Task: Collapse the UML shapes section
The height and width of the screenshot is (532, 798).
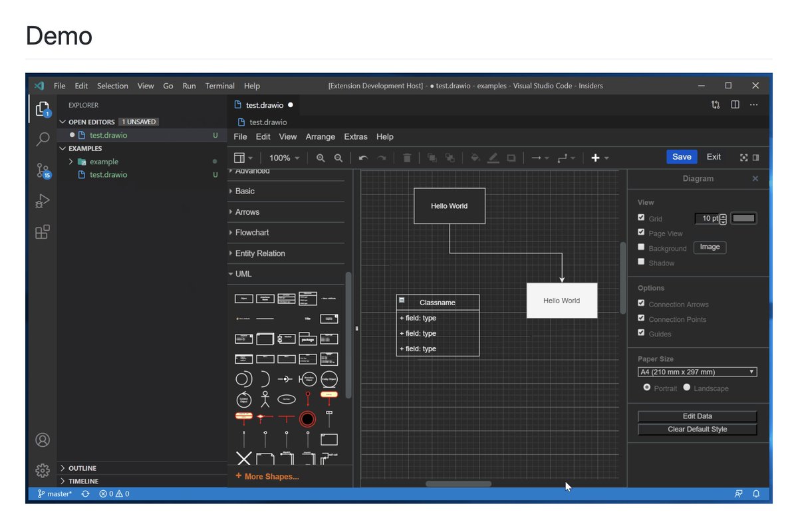Action: (x=286, y=274)
